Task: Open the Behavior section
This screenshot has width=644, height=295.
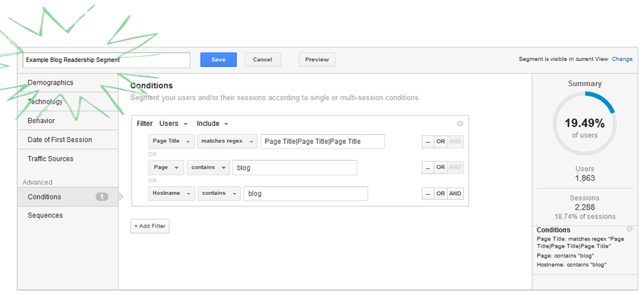Action: pyautogui.click(x=68, y=121)
